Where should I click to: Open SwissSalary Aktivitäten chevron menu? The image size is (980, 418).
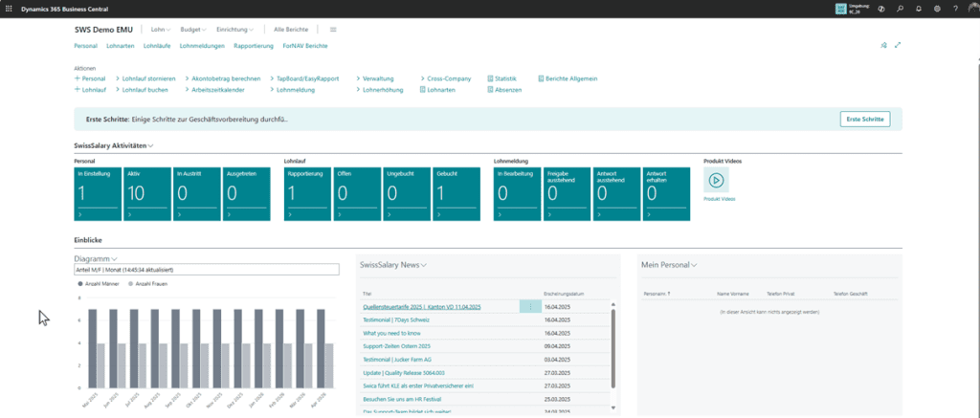pos(151,145)
